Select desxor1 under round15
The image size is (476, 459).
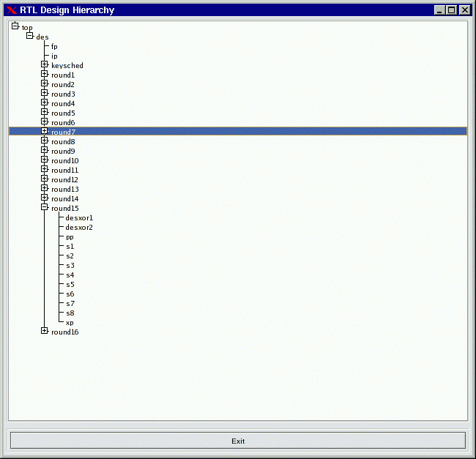79,218
